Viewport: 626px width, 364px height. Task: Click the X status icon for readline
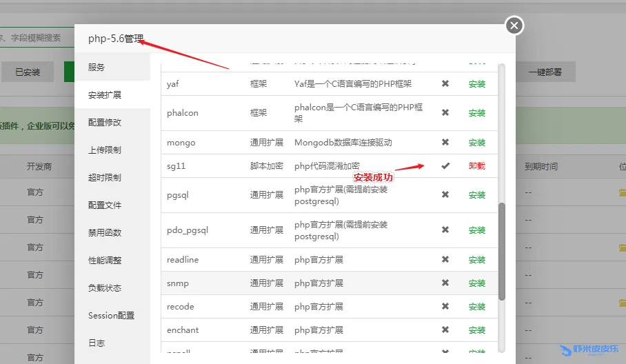click(445, 260)
